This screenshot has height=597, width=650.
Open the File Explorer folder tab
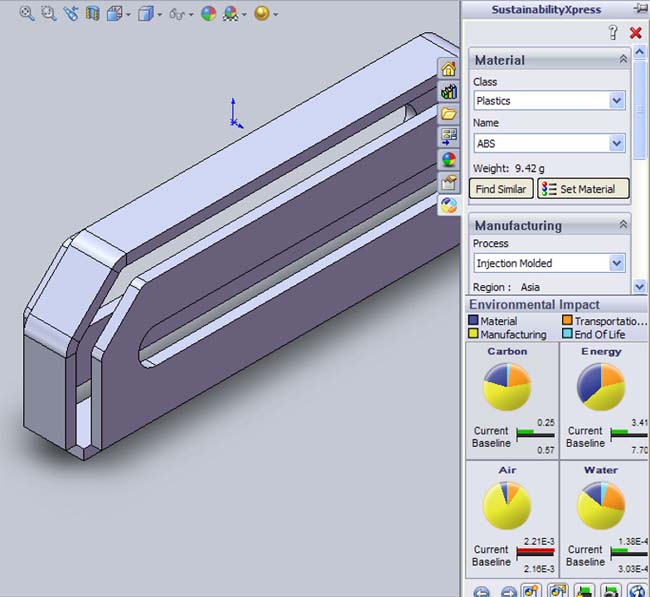point(449,114)
